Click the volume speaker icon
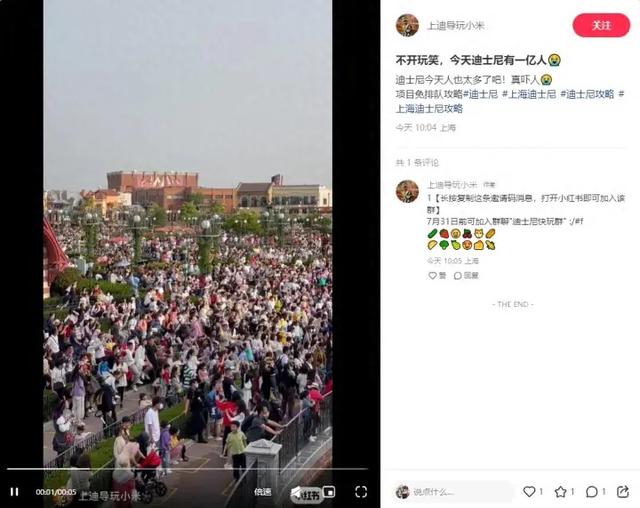This screenshot has width=640, height=508. 296,492
